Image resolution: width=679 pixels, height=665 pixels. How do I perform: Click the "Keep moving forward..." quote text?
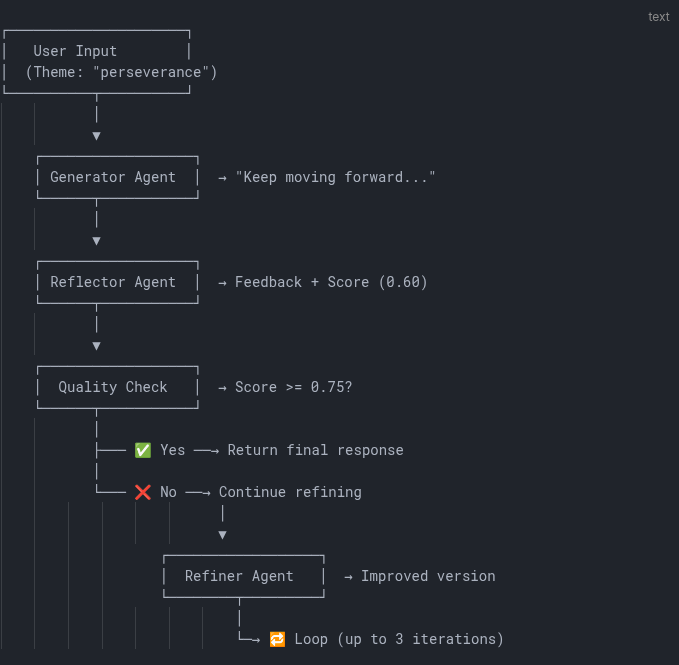(335, 177)
